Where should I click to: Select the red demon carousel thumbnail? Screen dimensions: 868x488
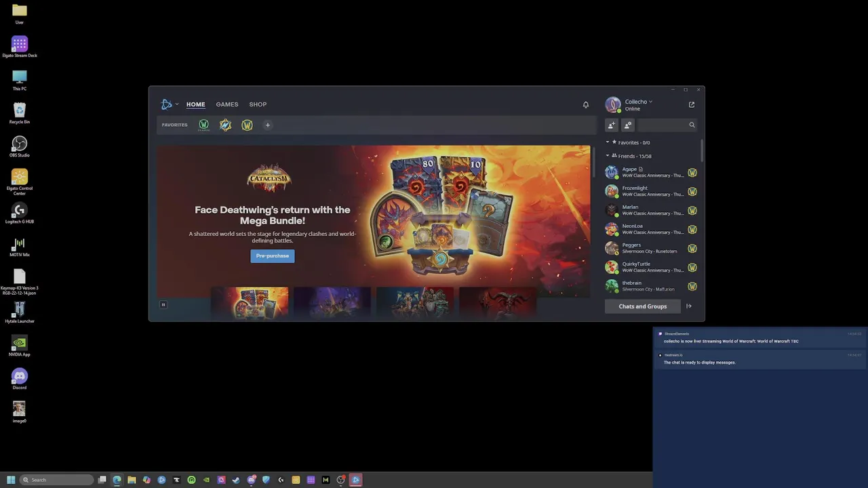click(498, 303)
